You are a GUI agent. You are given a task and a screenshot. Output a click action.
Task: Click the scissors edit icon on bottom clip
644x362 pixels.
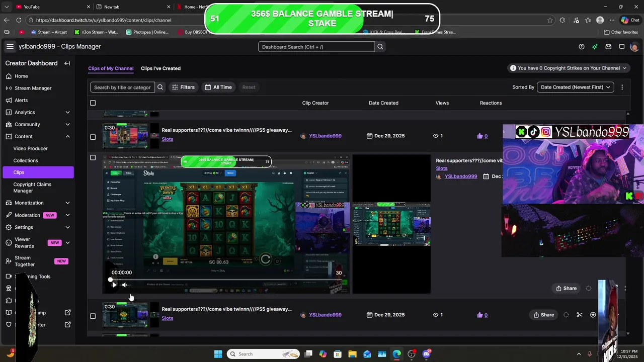580,315
